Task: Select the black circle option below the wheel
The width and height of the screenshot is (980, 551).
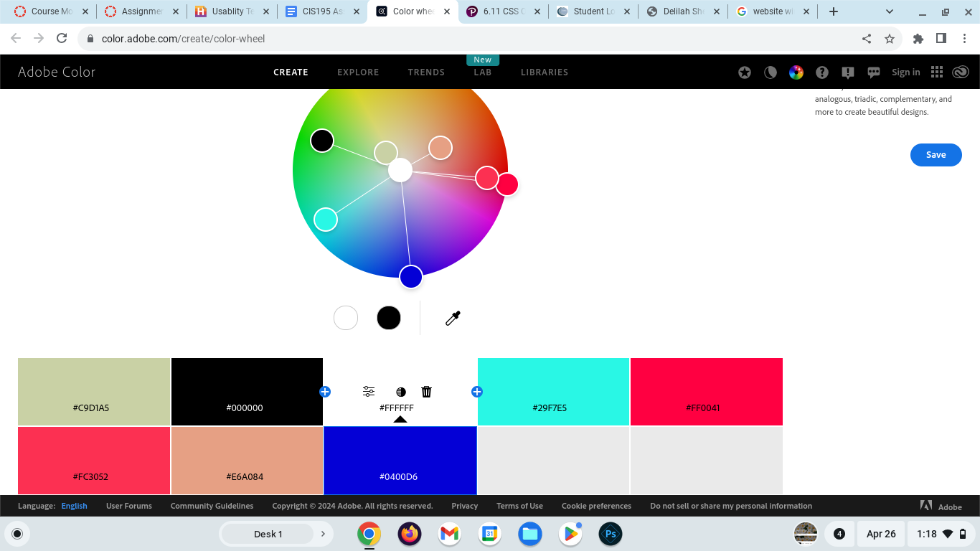Action: [389, 318]
